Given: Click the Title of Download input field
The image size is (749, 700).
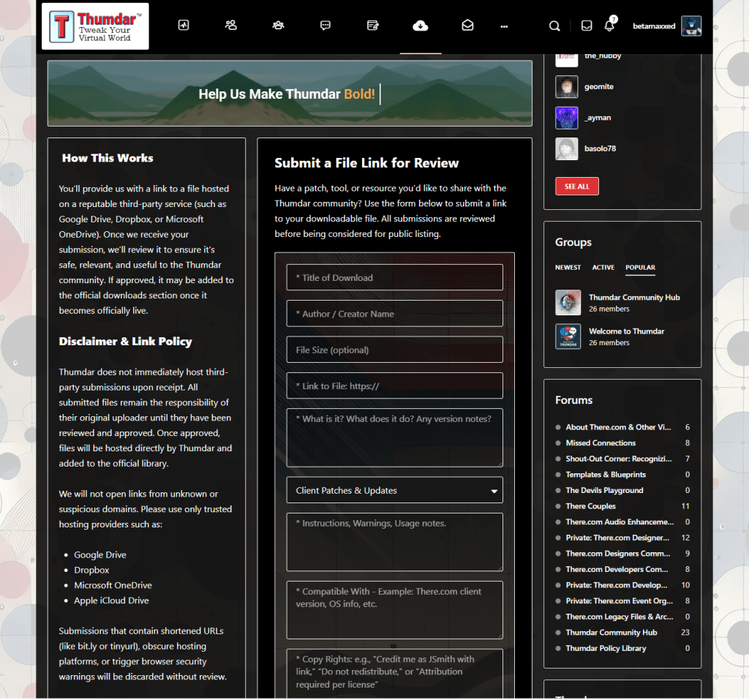Looking at the screenshot, I should [x=394, y=278].
